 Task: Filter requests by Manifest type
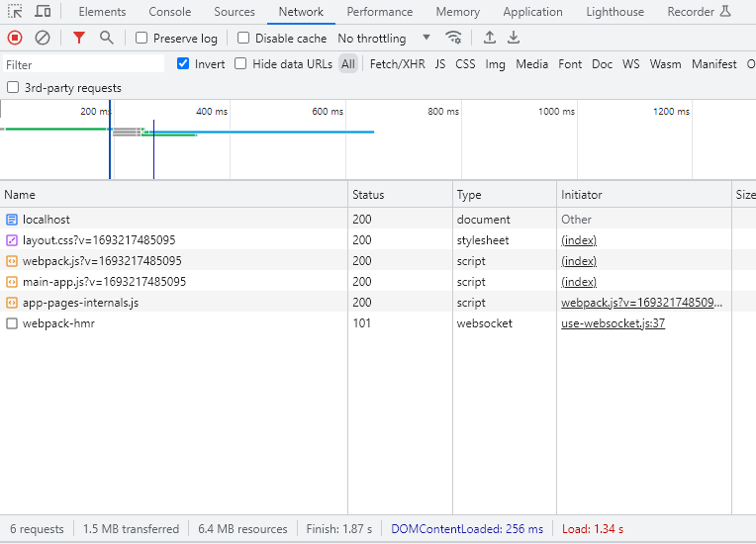[x=714, y=64]
